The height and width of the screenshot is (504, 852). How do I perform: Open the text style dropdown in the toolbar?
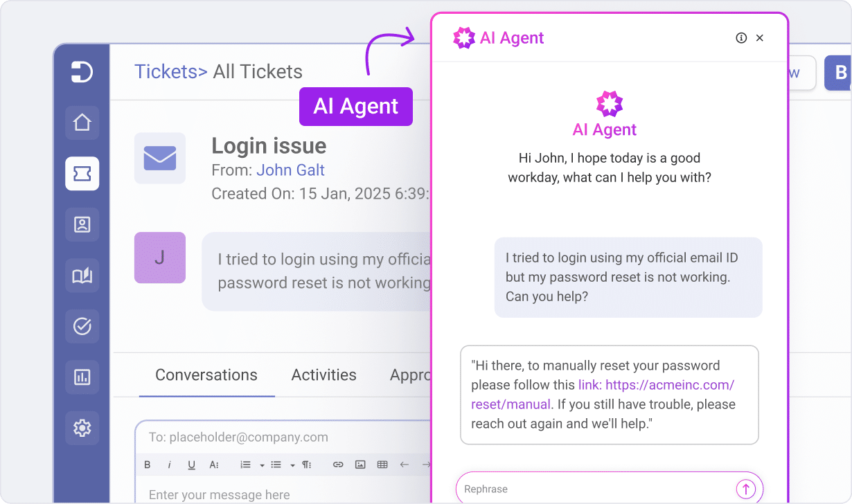tap(215, 465)
